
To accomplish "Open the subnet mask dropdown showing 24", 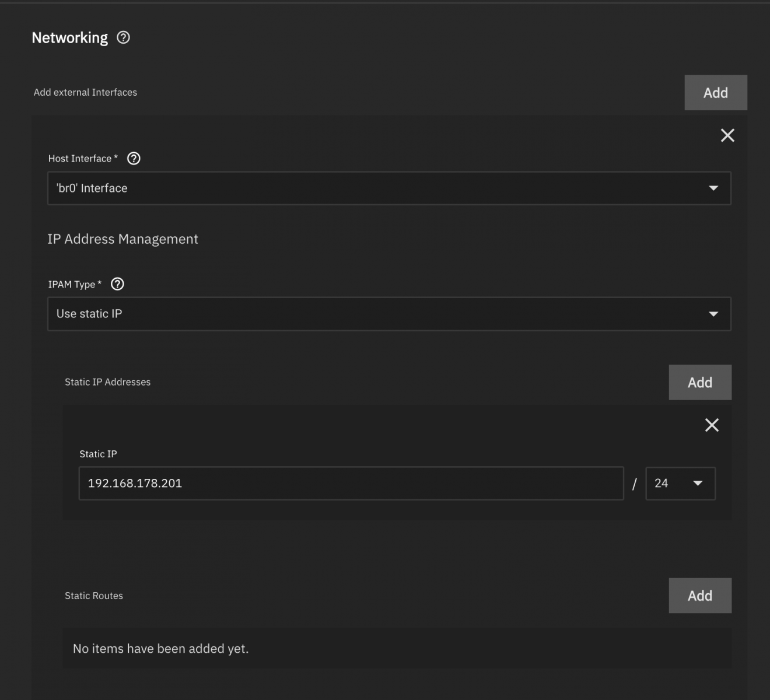I will (x=680, y=484).
